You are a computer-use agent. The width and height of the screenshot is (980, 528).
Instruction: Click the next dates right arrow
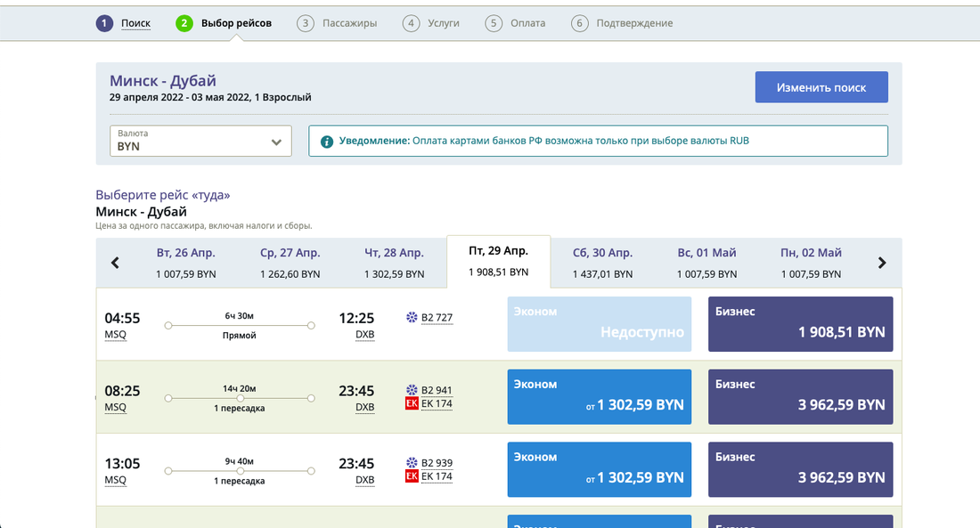[882, 263]
